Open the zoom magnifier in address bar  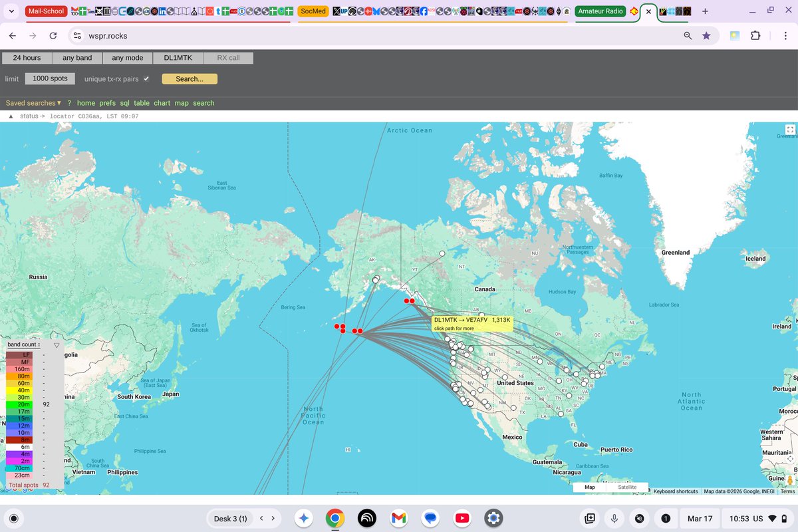(x=688, y=36)
